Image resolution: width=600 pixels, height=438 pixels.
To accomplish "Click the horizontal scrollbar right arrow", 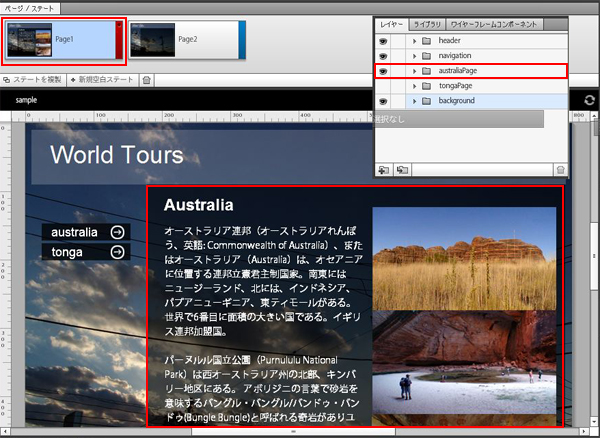I will coord(584,432).
